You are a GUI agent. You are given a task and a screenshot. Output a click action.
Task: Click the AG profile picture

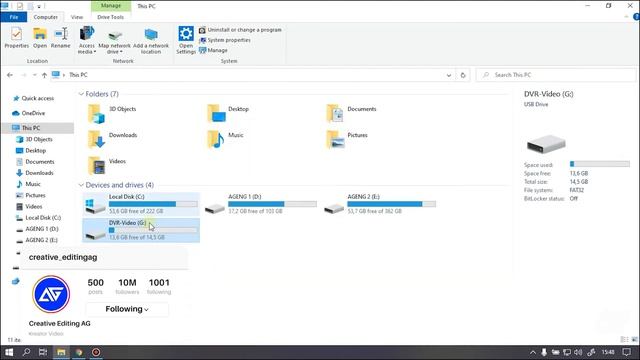pyautogui.click(x=51, y=294)
